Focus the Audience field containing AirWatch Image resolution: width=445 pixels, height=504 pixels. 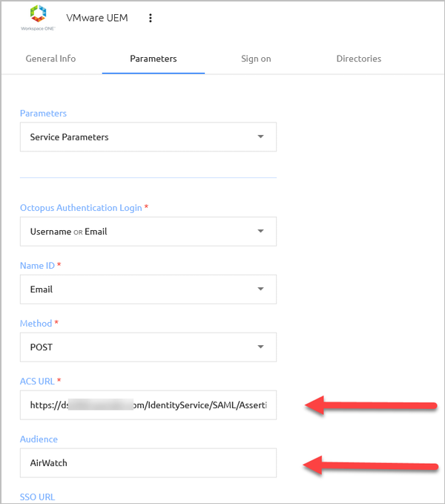pos(148,463)
